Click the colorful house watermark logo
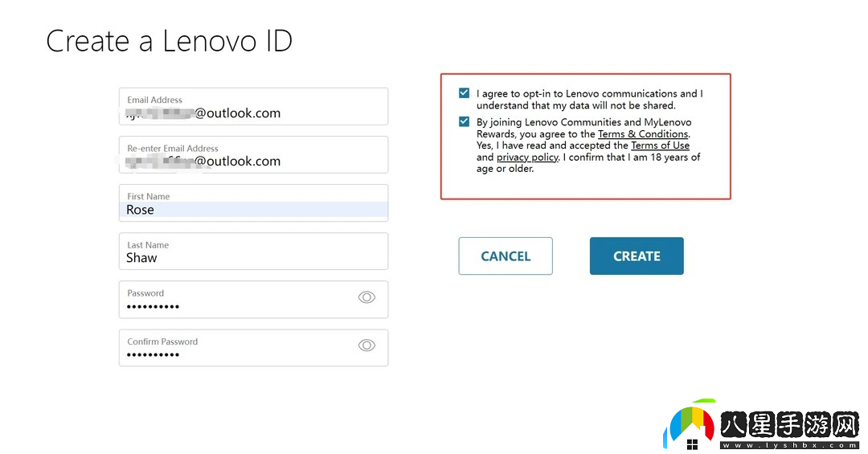This screenshot has width=868, height=454. (689, 425)
